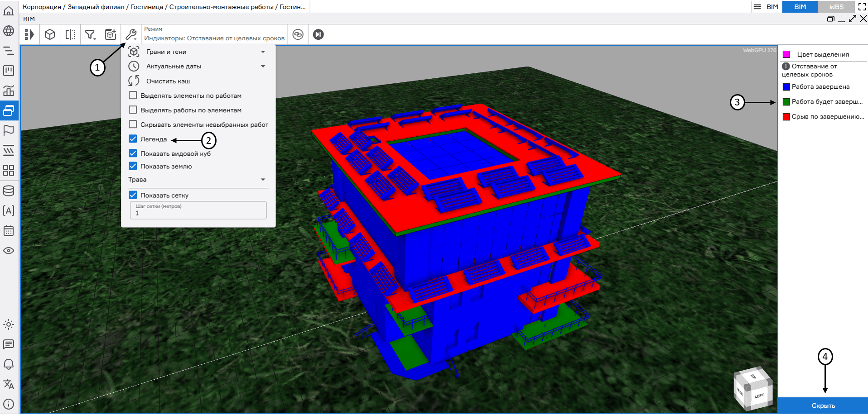Click the section plane split icon
868x415 pixels.
[70, 34]
